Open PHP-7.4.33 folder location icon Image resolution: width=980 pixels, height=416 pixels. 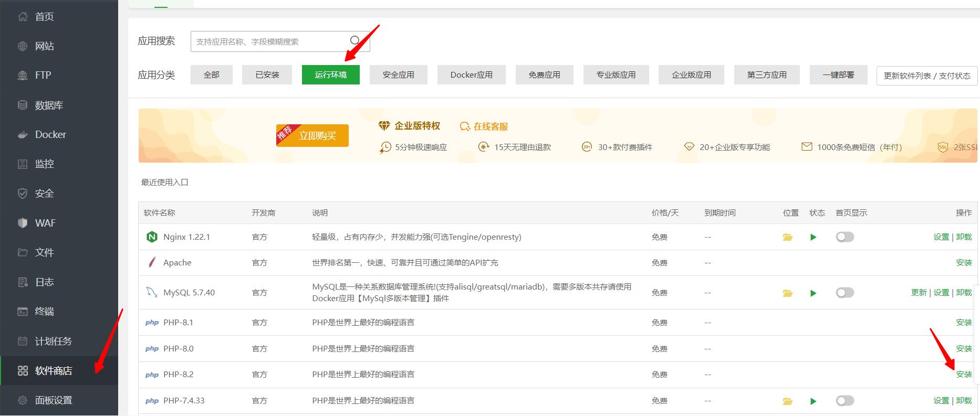coord(787,401)
